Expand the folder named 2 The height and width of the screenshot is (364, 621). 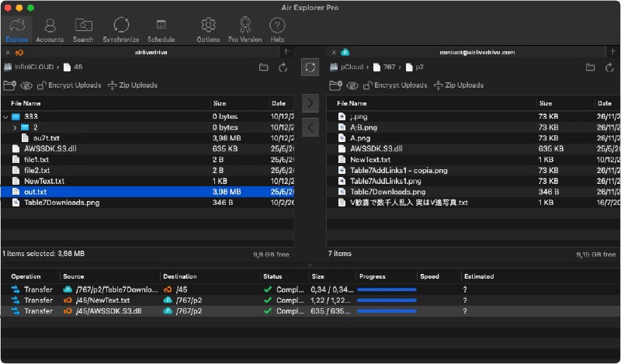click(x=15, y=127)
